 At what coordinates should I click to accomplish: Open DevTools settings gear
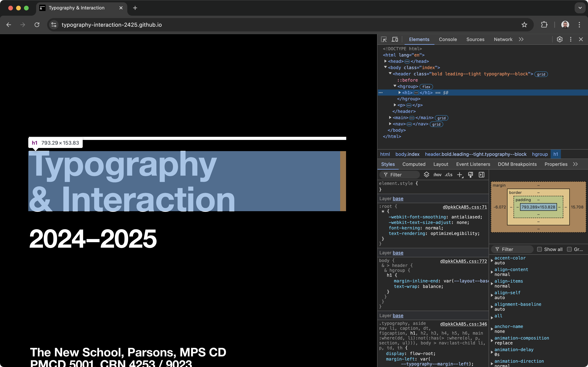coord(560,39)
